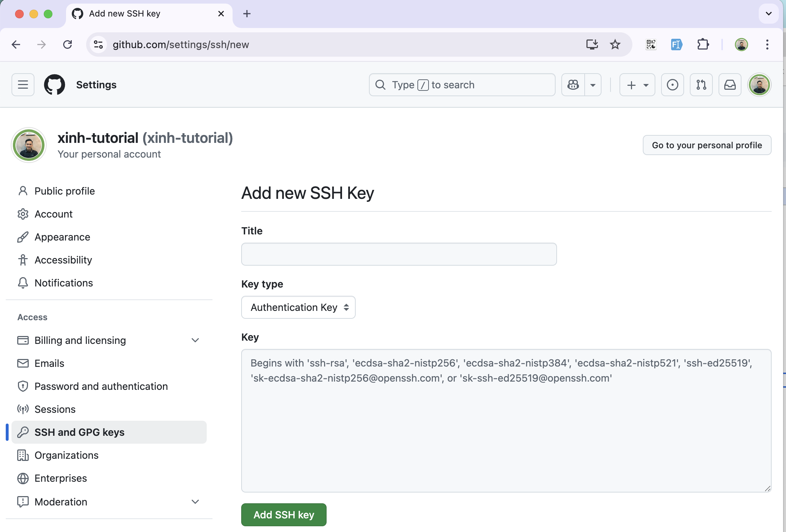The height and width of the screenshot is (532, 786).
Task: Open the Notifications inbox icon
Action: 730,85
